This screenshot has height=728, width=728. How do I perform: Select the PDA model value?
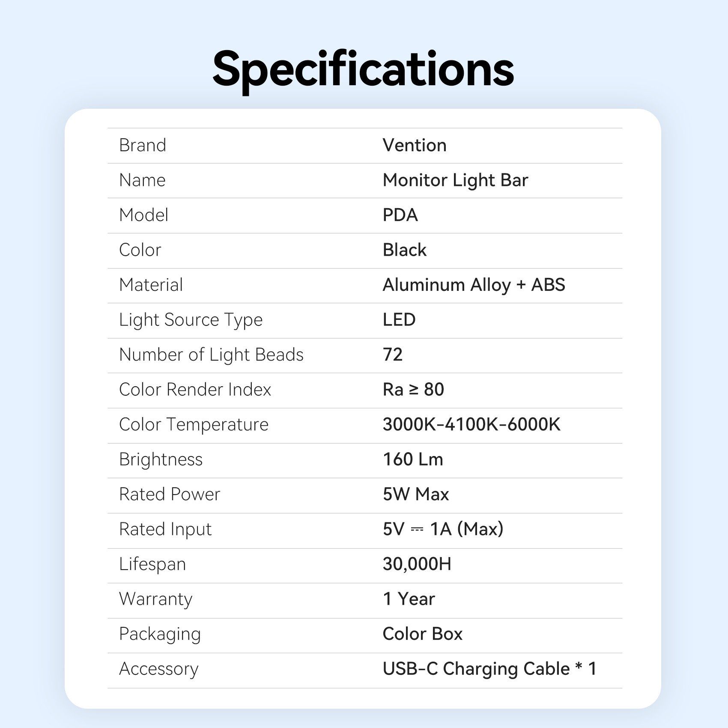pyautogui.click(x=400, y=215)
